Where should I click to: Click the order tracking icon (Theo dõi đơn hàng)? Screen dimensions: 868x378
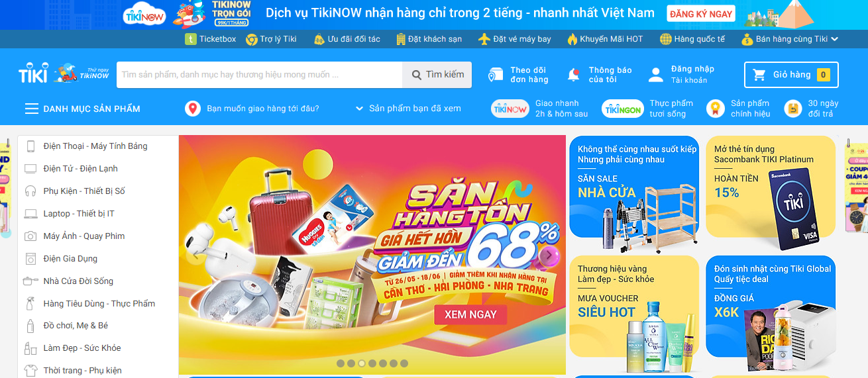pos(496,75)
